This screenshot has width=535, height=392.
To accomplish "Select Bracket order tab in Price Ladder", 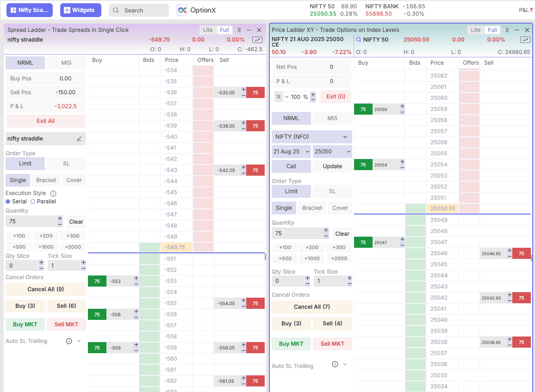I will (312, 208).
